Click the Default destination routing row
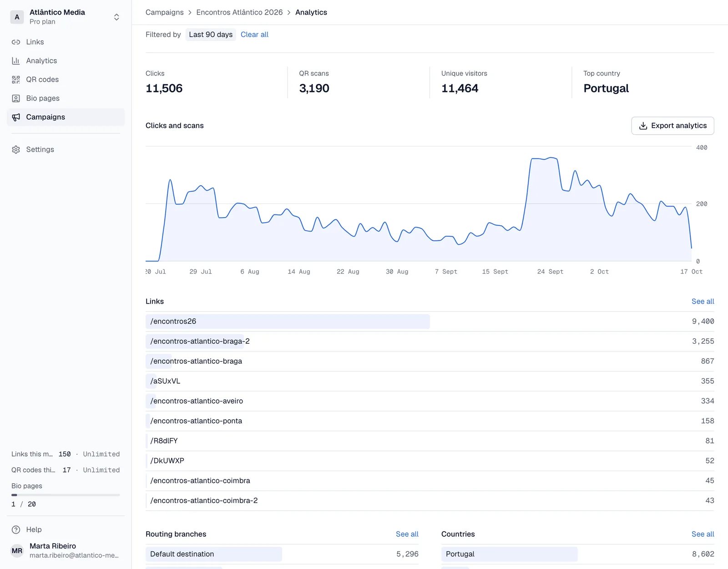Image resolution: width=728 pixels, height=569 pixels. pyautogui.click(x=282, y=554)
